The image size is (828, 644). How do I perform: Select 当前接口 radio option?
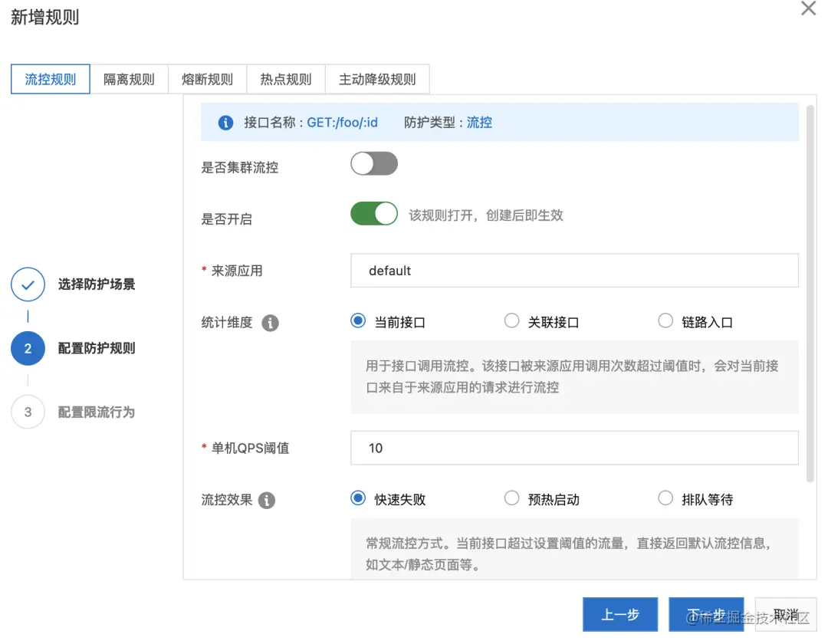coord(358,321)
